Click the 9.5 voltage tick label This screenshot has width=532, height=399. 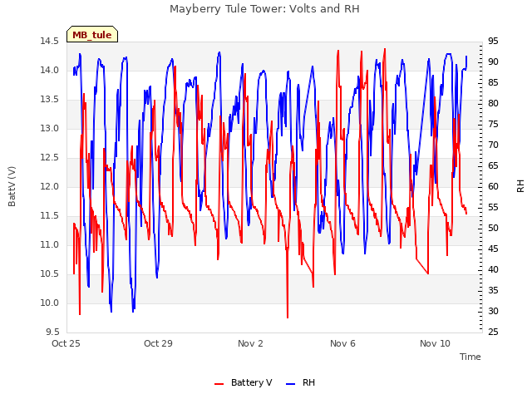click(52, 332)
